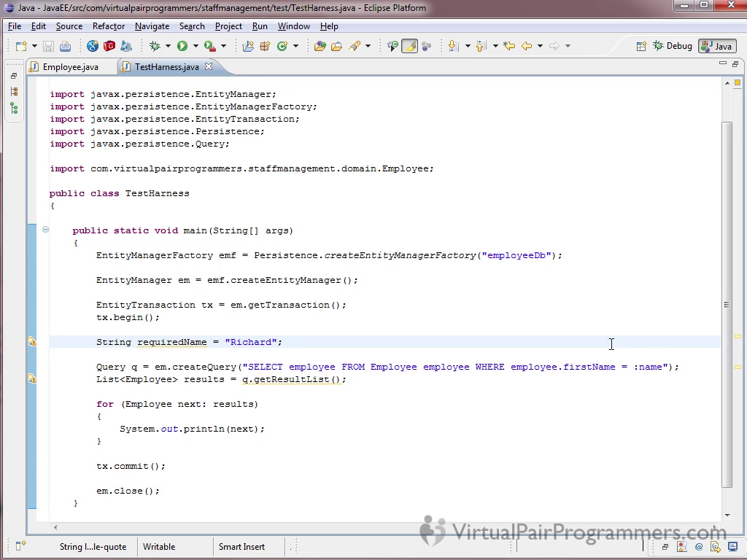Click the scrollbar down arrow
Viewport: 747px width, 560px height.
(x=727, y=516)
